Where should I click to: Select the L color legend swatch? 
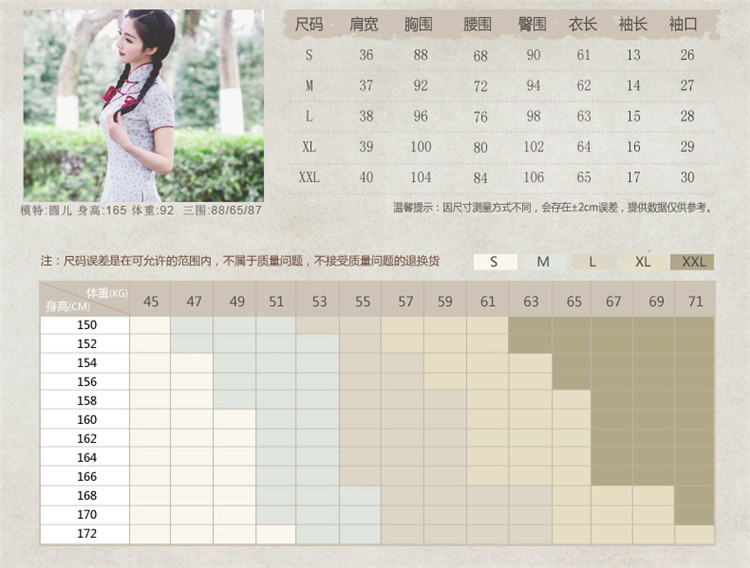tap(593, 262)
